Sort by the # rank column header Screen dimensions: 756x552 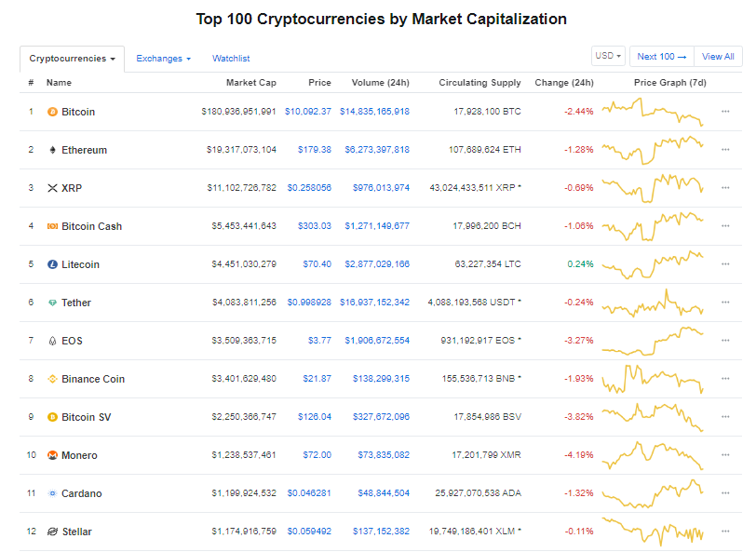pos(31,83)
